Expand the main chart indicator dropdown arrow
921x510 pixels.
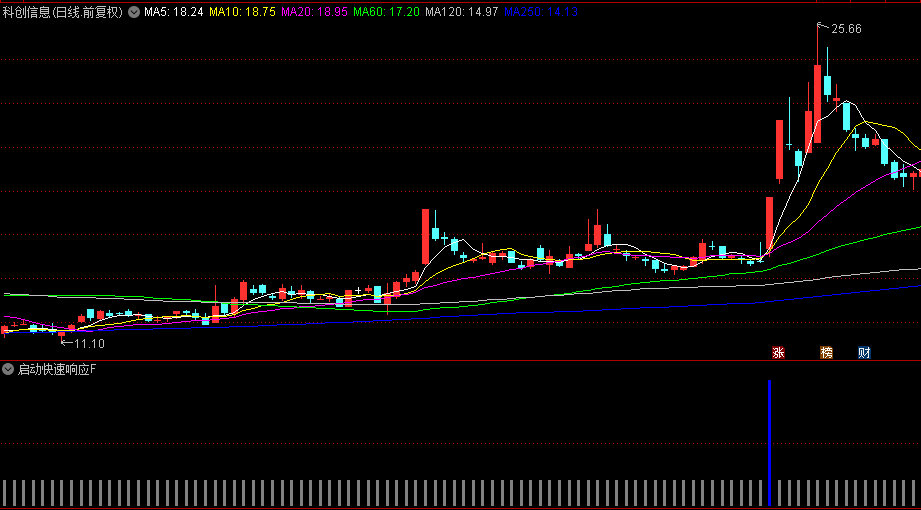point(135,12)
